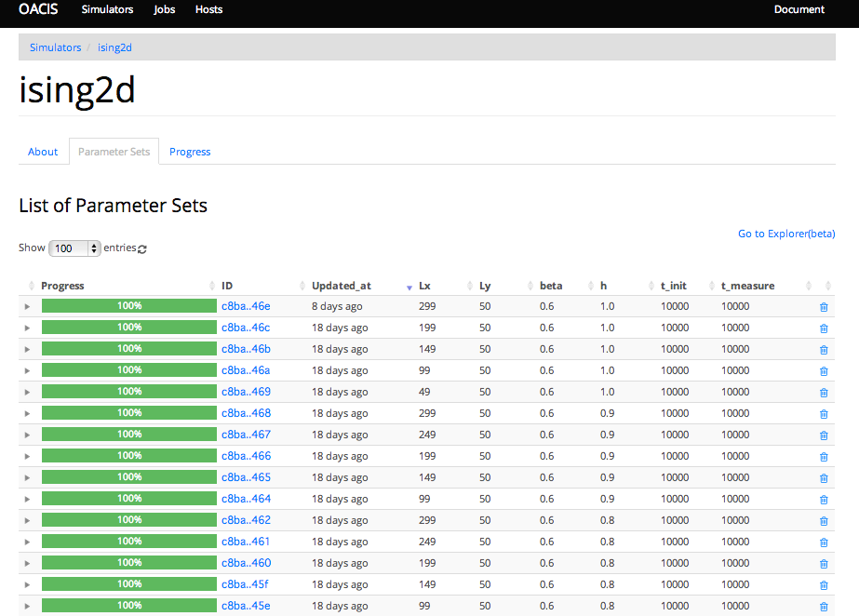
Task: Open the Show entries count dropdown
Action: pos(74,248)
